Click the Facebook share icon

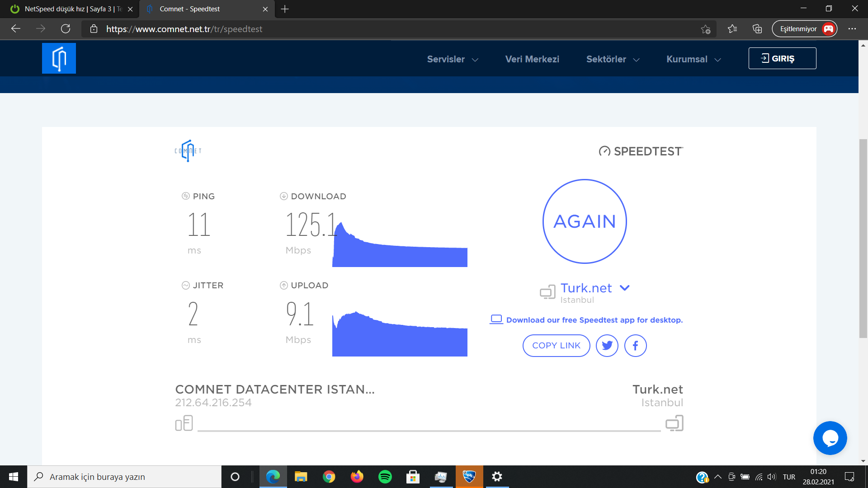[x=635, y=346]
